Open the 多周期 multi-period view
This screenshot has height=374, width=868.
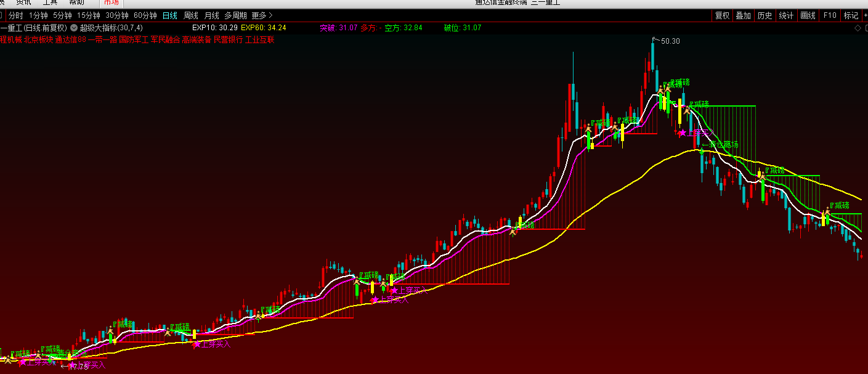click(x=235, y=15)
